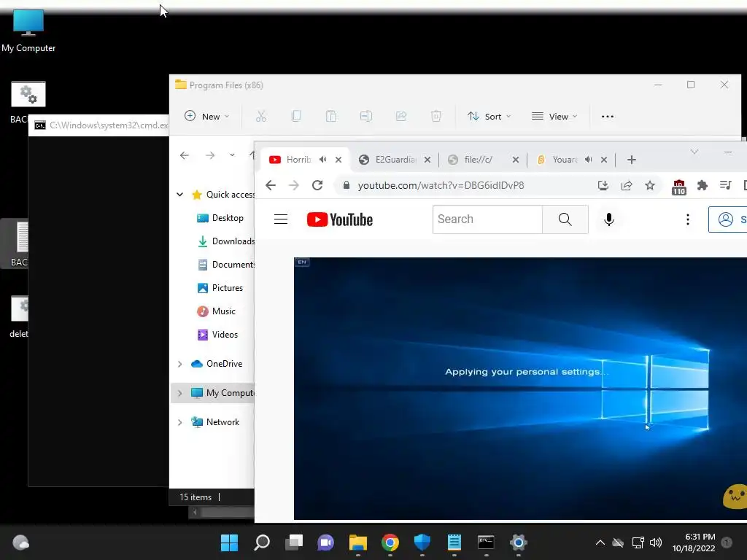Open the See more ellipsis in File Explorer
Image resolution: width=747 pixels, height=560 pixels.
pos(608,116)
